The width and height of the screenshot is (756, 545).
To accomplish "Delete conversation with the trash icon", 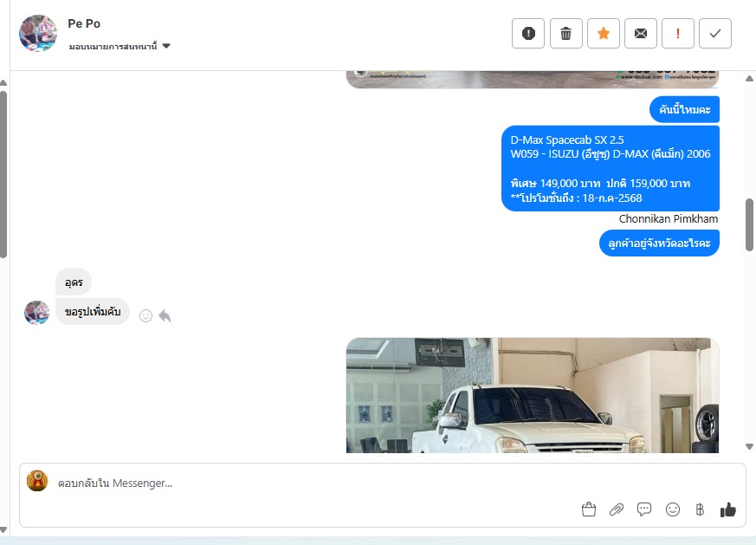I will tap(566, 33).
